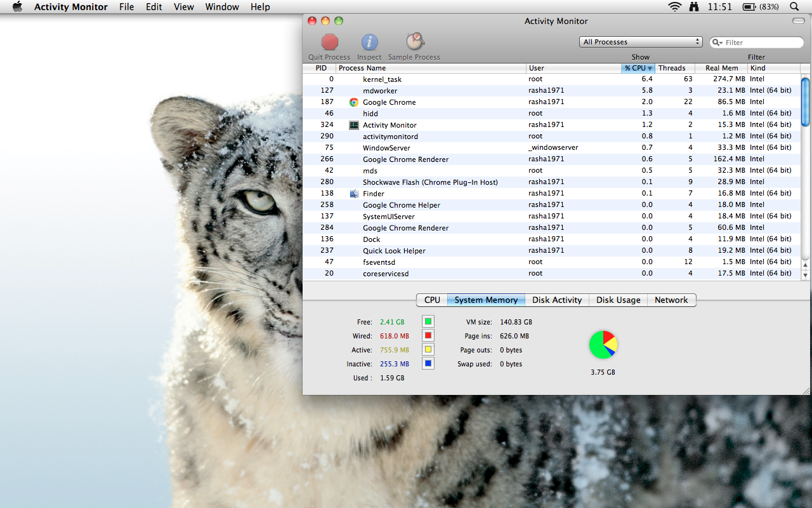Sort by Real Mem column header
Image resolution: width=812 pixels, height=508 pixels.
coord(721,68)
